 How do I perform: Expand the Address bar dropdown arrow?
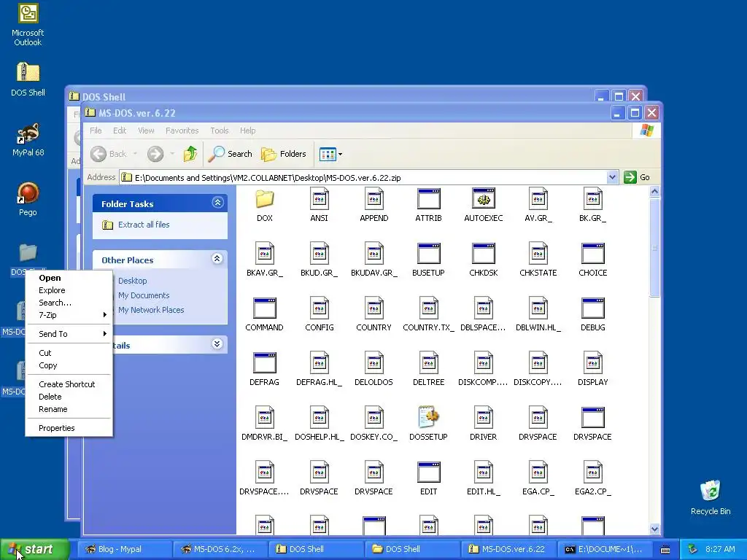click(612, 178)
